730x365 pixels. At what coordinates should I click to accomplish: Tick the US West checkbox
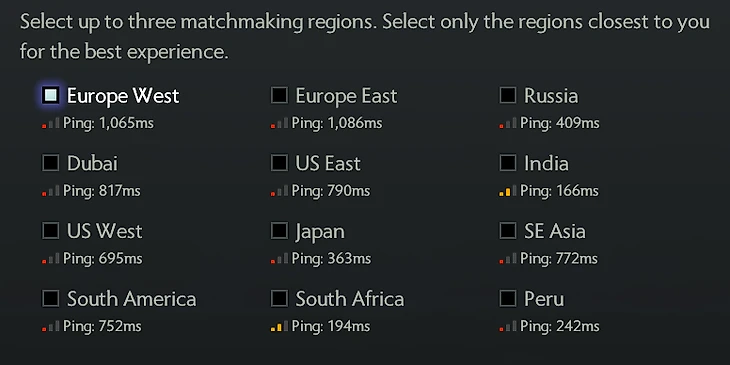click(51, 230)
